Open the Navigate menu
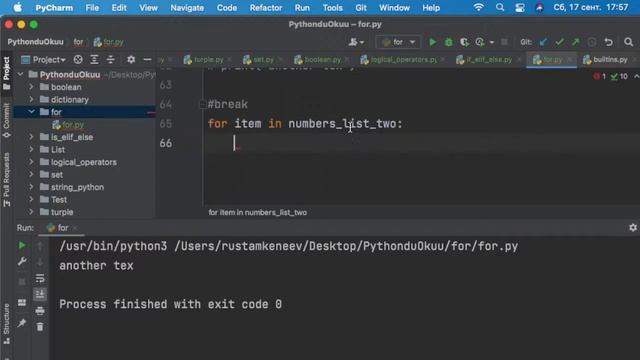640x360 pixels. coord(187,8)
